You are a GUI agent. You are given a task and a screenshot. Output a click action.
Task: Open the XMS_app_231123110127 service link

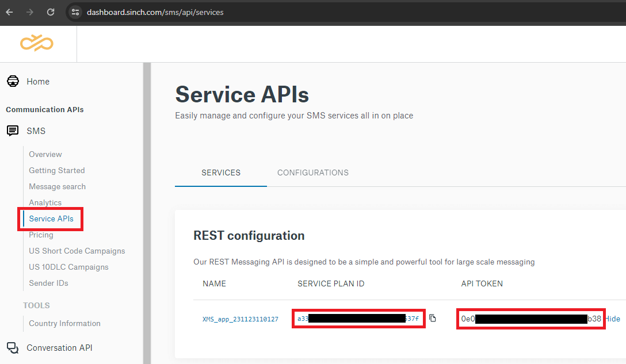click(241, 319)
